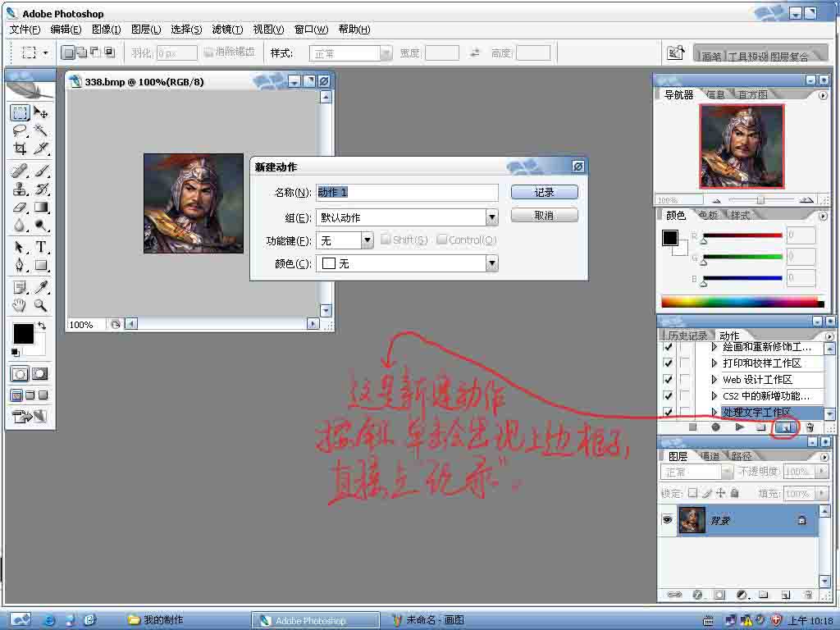Select the Path Selection tool
The image size is (840, 630).
tap(20, 247)
